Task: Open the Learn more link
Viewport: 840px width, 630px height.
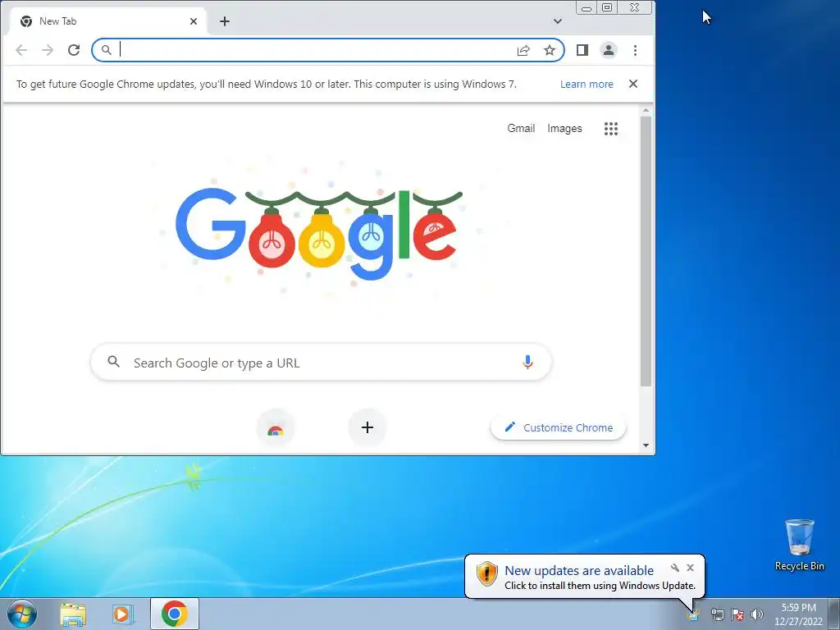Action: pos(587,84)
